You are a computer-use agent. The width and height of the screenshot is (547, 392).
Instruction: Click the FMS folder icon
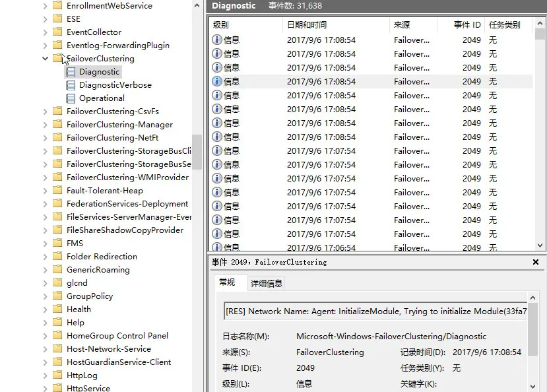click(57, 243)
